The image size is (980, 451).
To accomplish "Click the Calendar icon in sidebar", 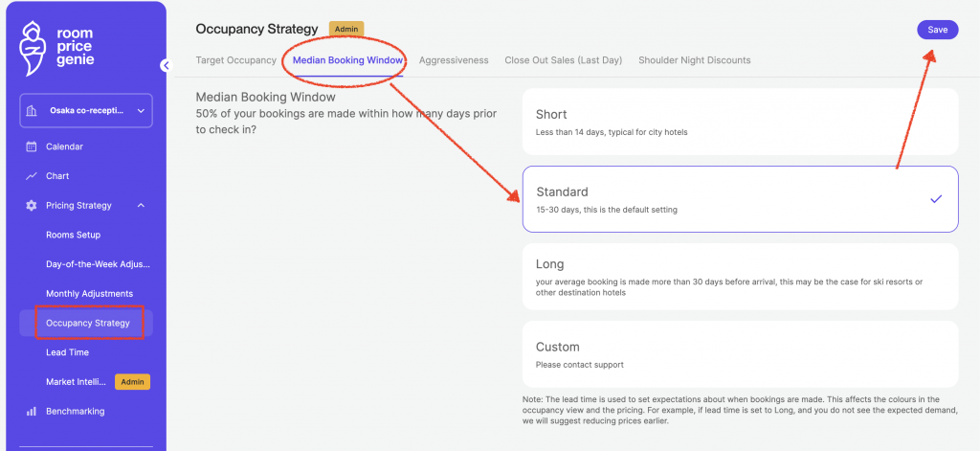I will pos(32,147).
